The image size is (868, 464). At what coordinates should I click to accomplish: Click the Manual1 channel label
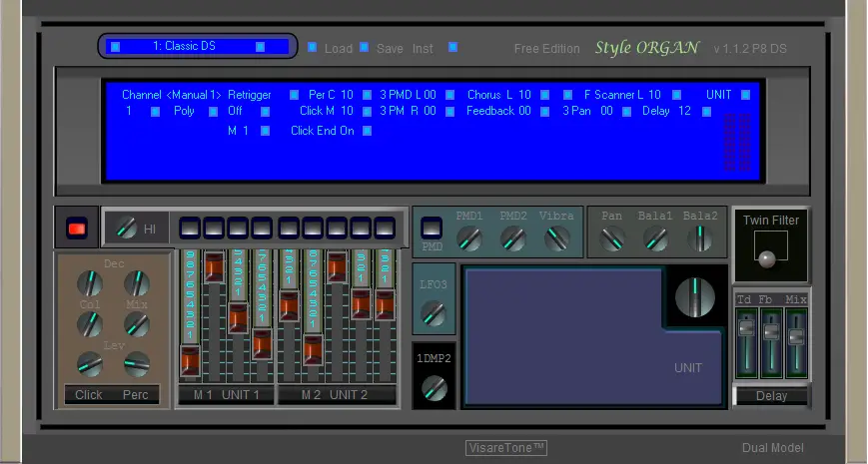pyautogui.click(x=194, y=95)
